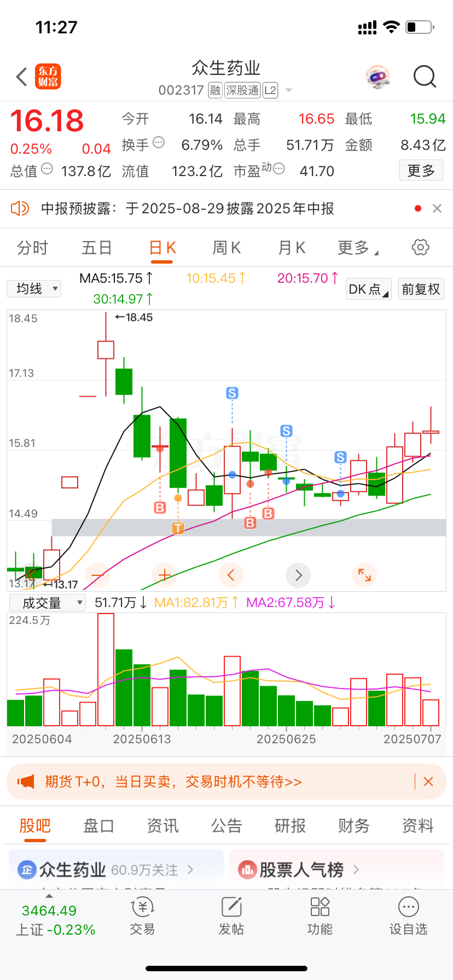Expand the stock title dropdown triangle
The height and width of the screenshot is (980, 453).
coord(289,90)
